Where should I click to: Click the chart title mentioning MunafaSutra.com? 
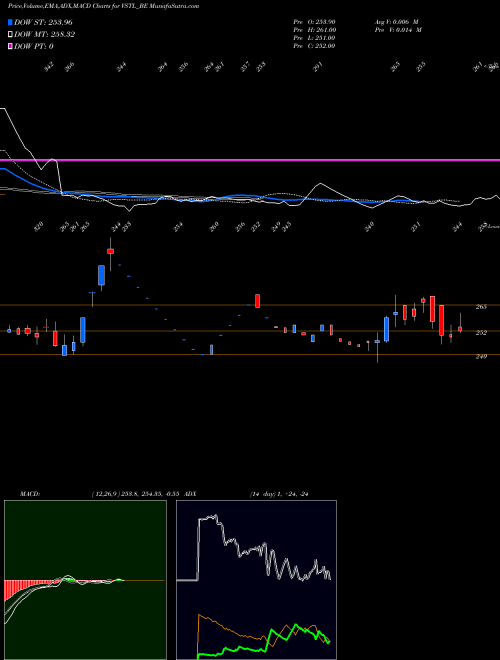104,6
